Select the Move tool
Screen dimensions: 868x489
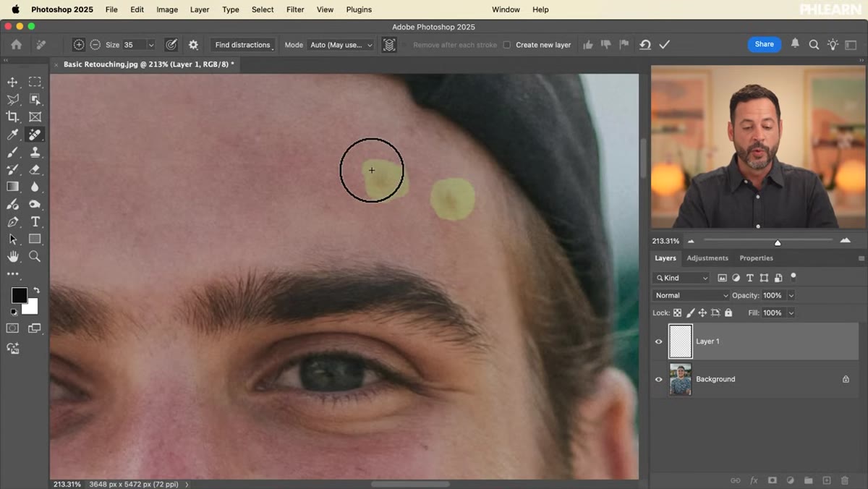pos(12,82)
